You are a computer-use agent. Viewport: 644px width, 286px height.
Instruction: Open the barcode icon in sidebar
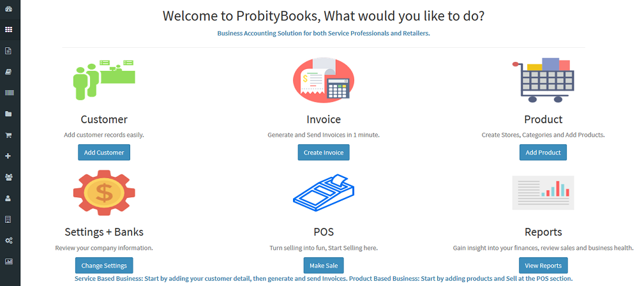point(9,93)
